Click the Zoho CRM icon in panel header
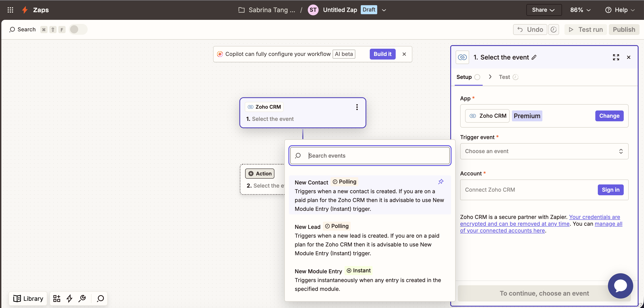The image size is (644, 308). [462, 57]
